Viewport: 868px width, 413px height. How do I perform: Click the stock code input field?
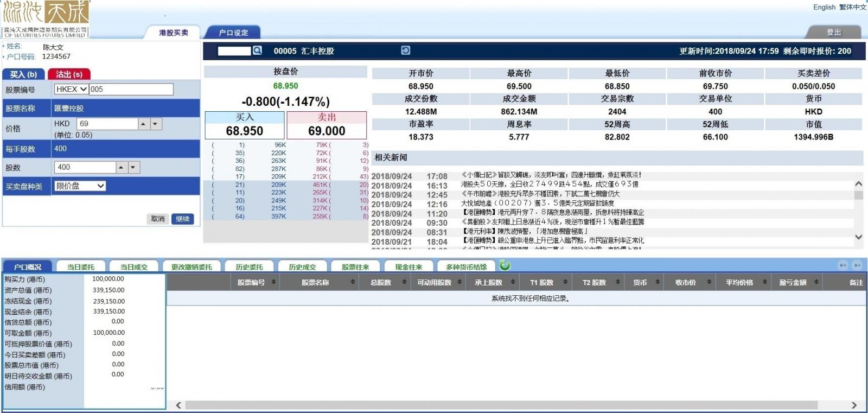point(131,89)
